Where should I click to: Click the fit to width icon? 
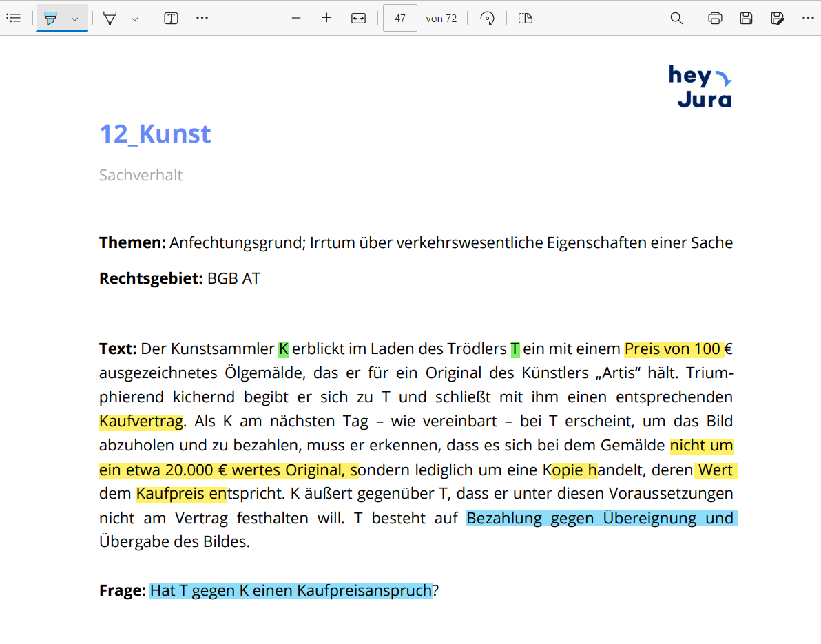358,19
